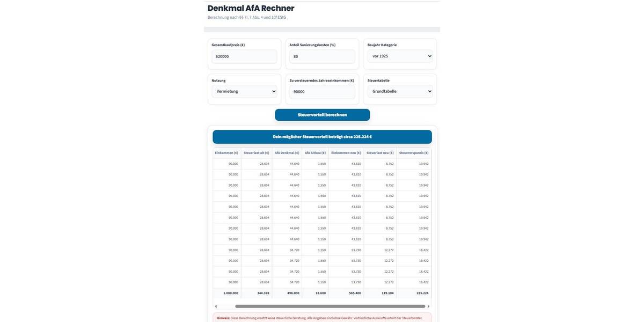This screenshot has width=644, height=322.
Task: Click the total Steuerersparnis cell 225.224
Action: pos(422,293)
